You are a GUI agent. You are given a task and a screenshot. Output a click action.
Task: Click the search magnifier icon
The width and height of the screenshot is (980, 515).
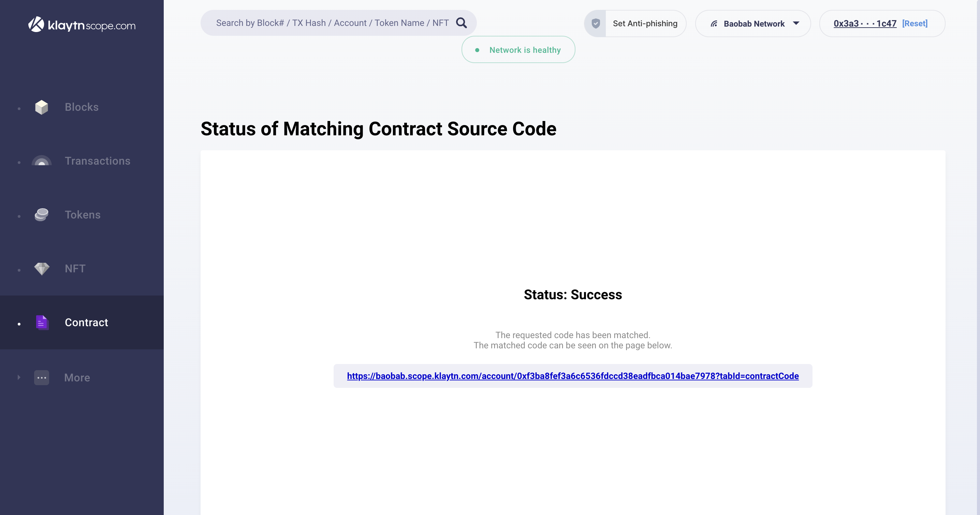coord(461,23)
